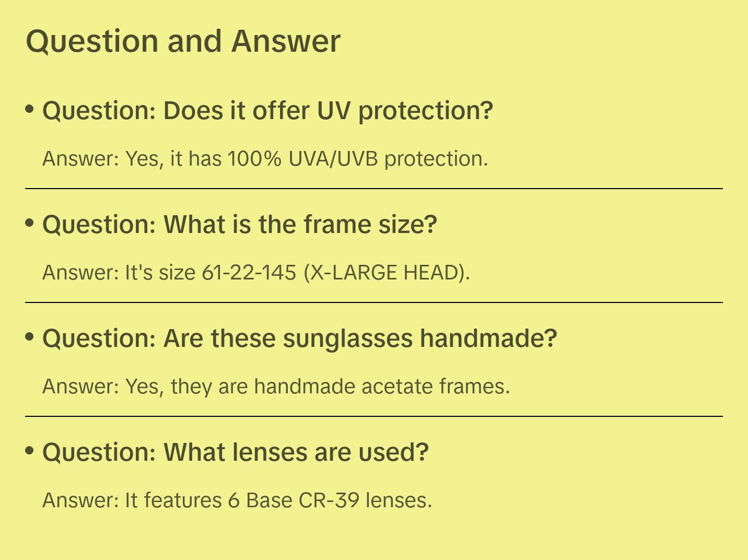Click the "61-22-145" size numbers
Screen dimensions: 748x560
click(249, 273)
